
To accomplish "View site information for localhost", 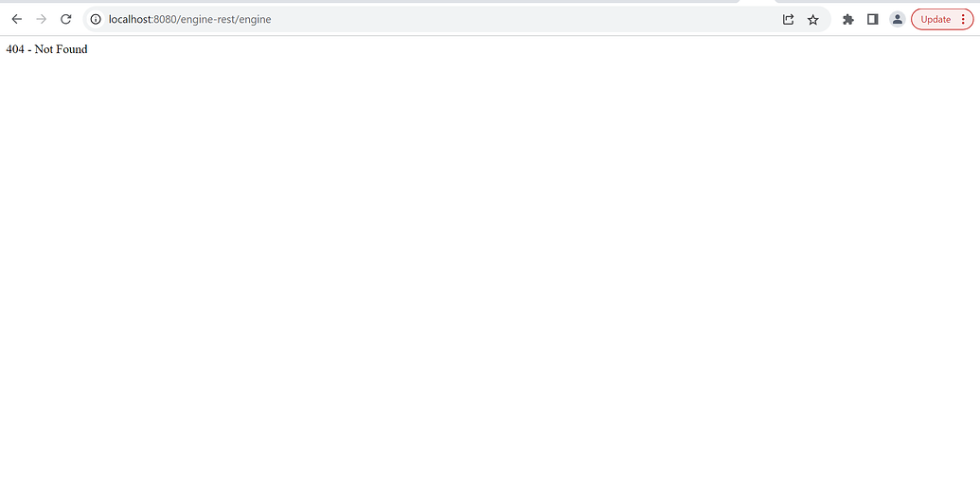I will (96, 19).
